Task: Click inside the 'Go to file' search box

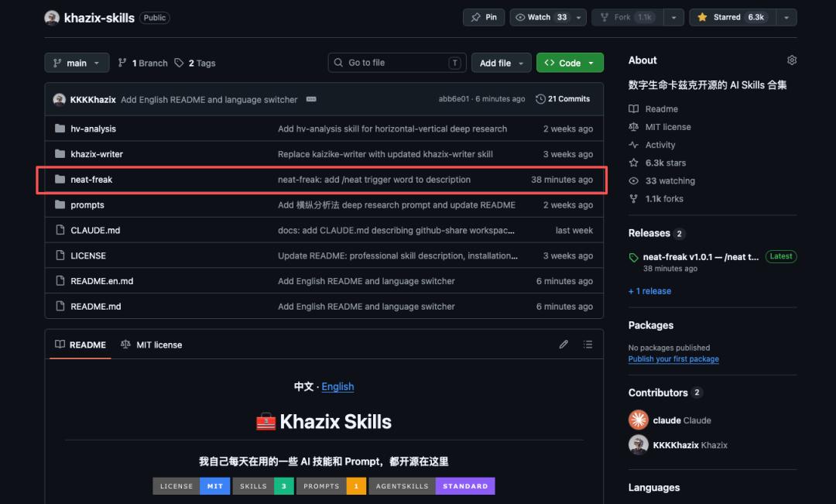Action: pos(396,62)
